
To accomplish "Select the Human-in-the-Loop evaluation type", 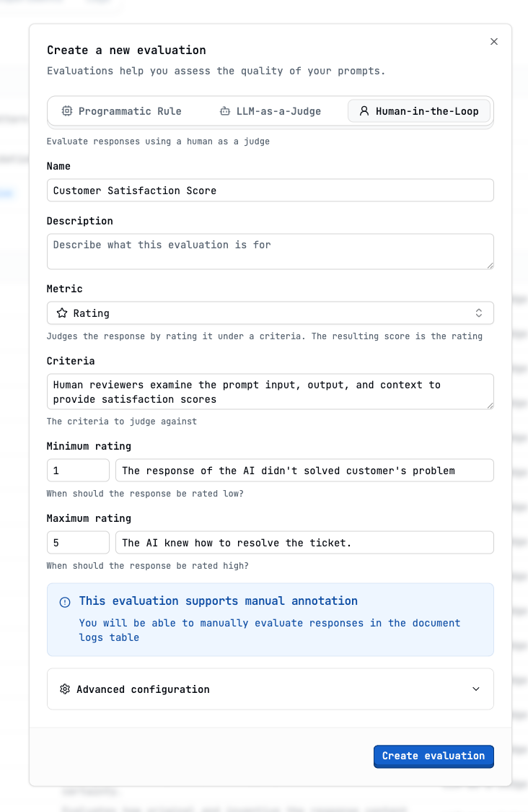I will coord(418,111).
